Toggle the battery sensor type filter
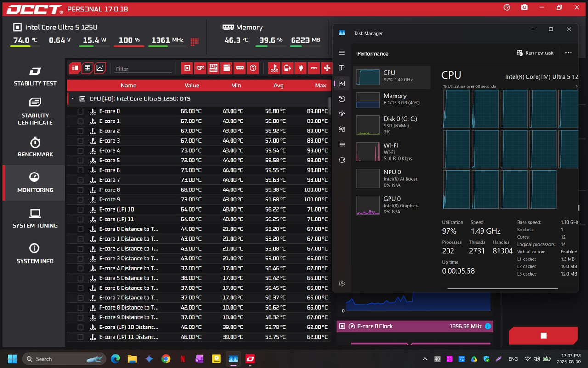The image size is (588, 368). pyautogui.click(x=288, y=68)
